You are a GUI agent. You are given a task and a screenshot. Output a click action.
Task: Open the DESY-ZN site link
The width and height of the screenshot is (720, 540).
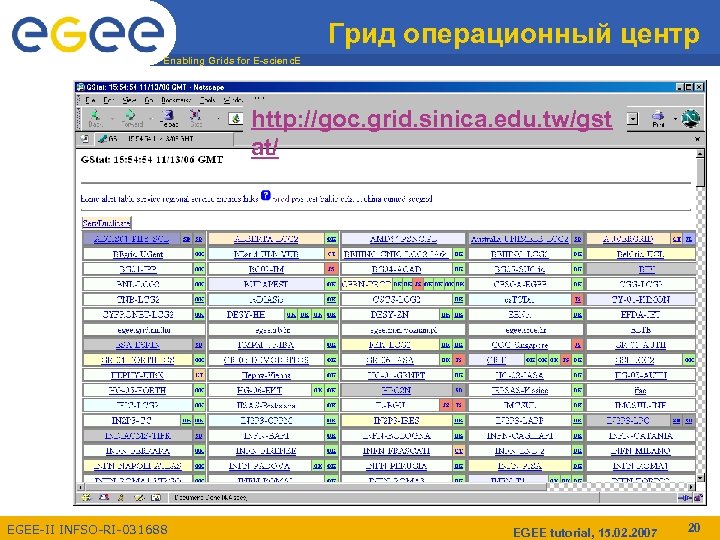pos(389,315)
